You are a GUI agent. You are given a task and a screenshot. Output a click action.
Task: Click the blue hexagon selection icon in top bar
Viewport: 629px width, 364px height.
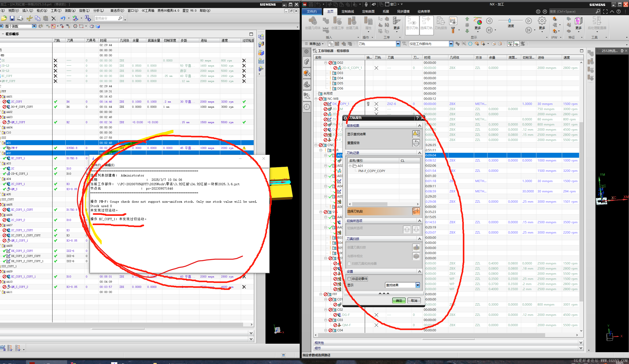(x=470, y=44)
